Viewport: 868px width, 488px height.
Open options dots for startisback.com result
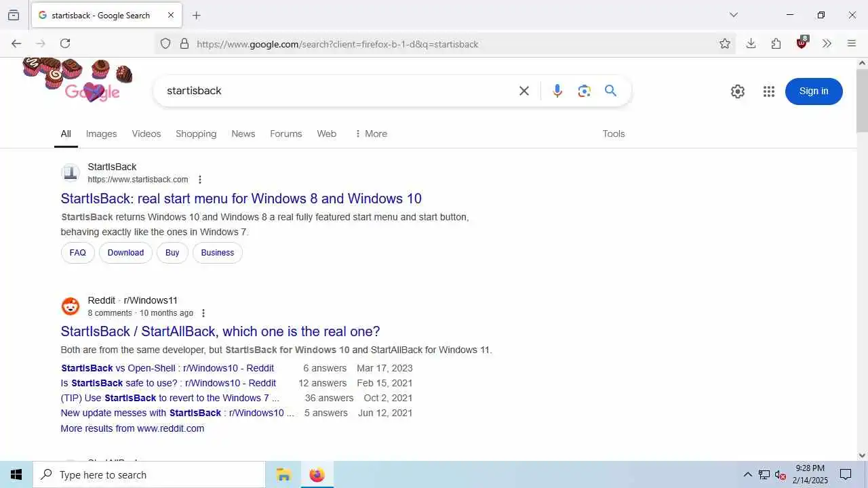200,180
